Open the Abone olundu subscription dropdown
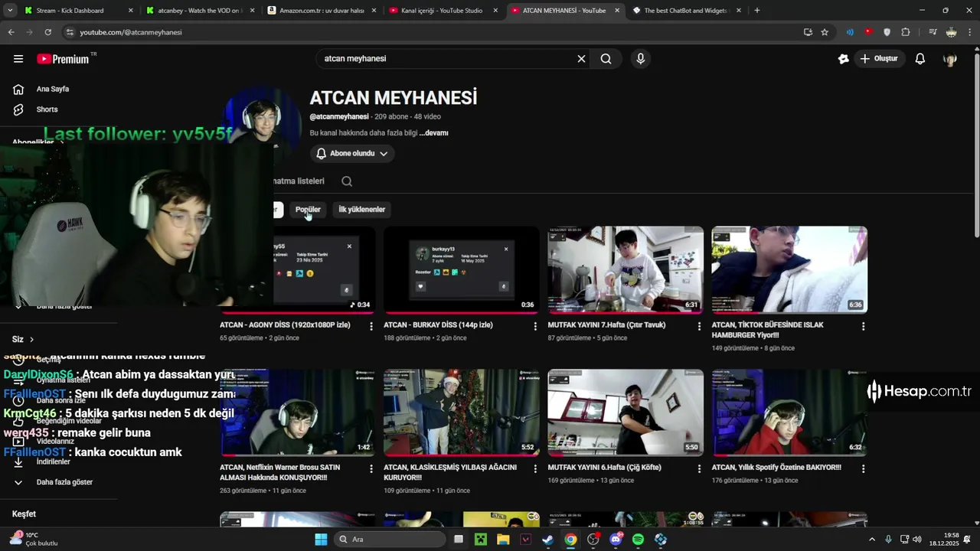The height and width of the screenshot is (551, 980). [352, 154]
